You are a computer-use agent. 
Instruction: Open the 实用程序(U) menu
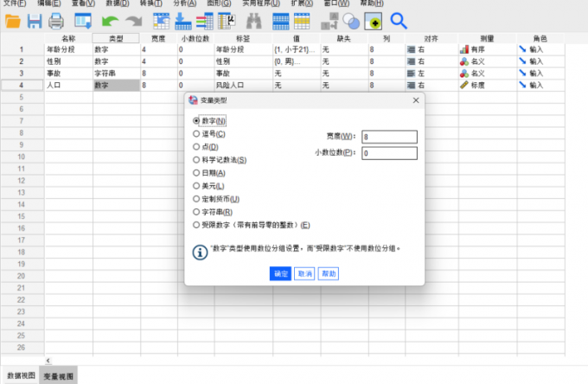click(x=261, y=3)
